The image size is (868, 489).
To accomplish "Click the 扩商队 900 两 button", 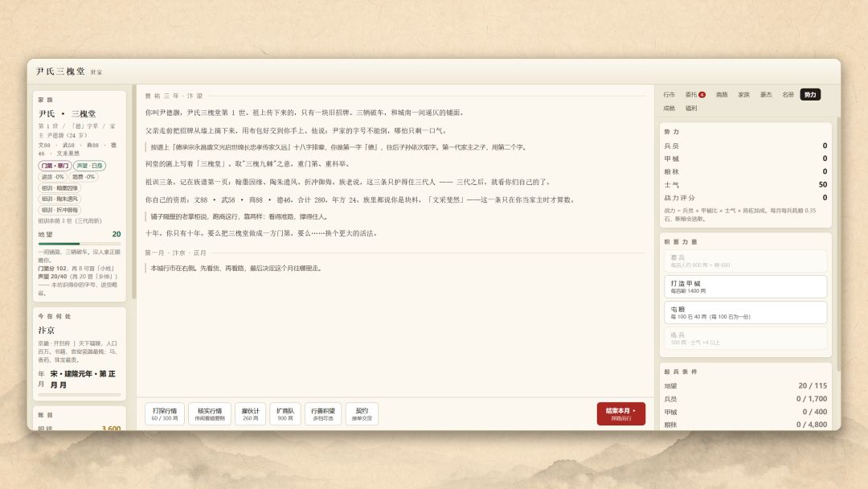I will [285, 413].
